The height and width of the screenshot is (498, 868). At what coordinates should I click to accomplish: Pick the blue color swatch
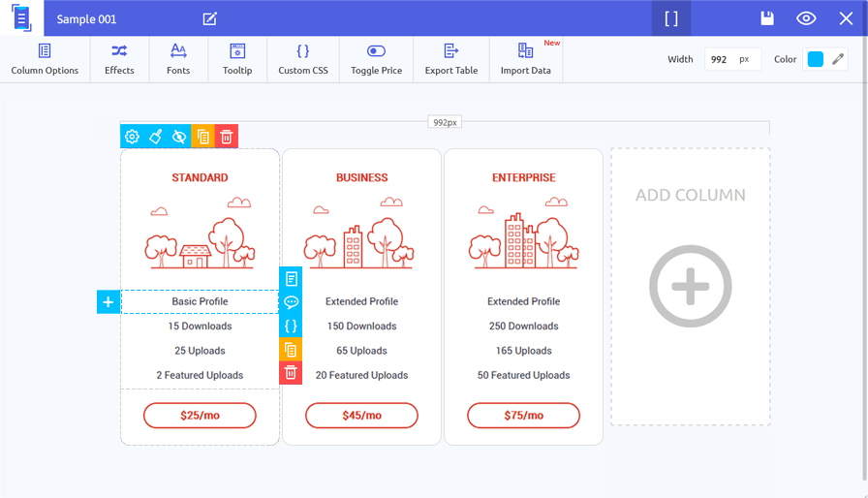815,59
